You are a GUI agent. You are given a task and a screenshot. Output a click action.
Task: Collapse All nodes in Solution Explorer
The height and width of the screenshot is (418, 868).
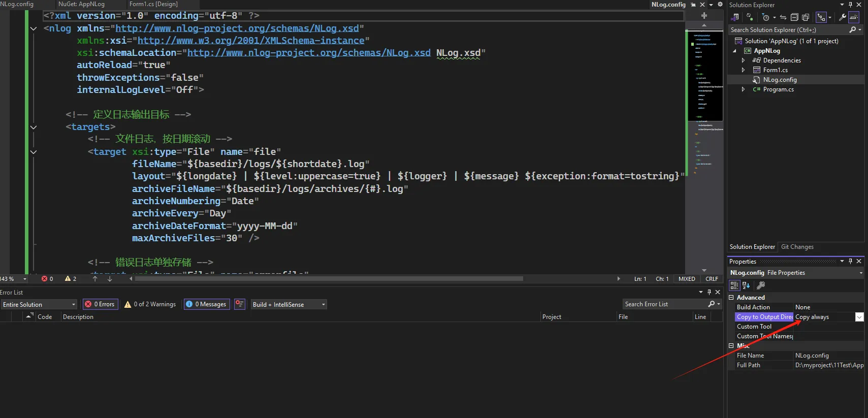[x=794, y=17]
